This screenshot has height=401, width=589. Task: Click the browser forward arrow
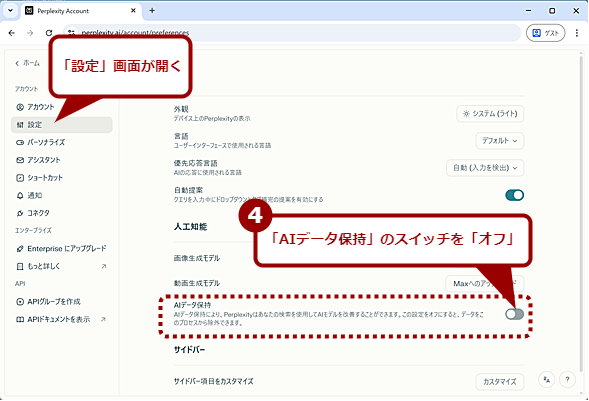tap(30, 33)
